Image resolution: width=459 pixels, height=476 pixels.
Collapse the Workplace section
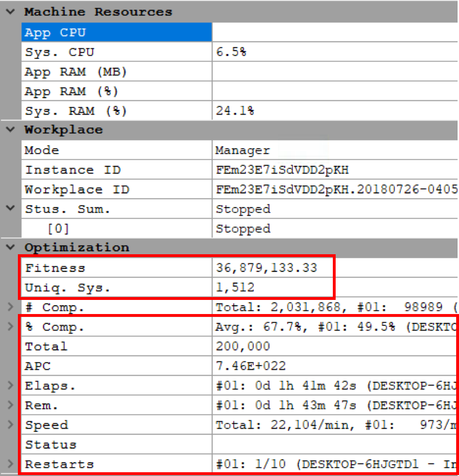point(10,129)
